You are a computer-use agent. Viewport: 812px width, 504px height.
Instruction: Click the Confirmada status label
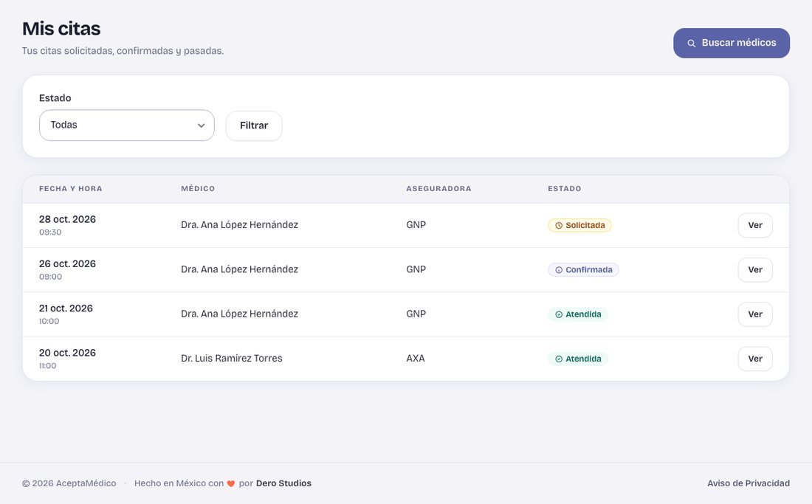(x=583, y=269)
